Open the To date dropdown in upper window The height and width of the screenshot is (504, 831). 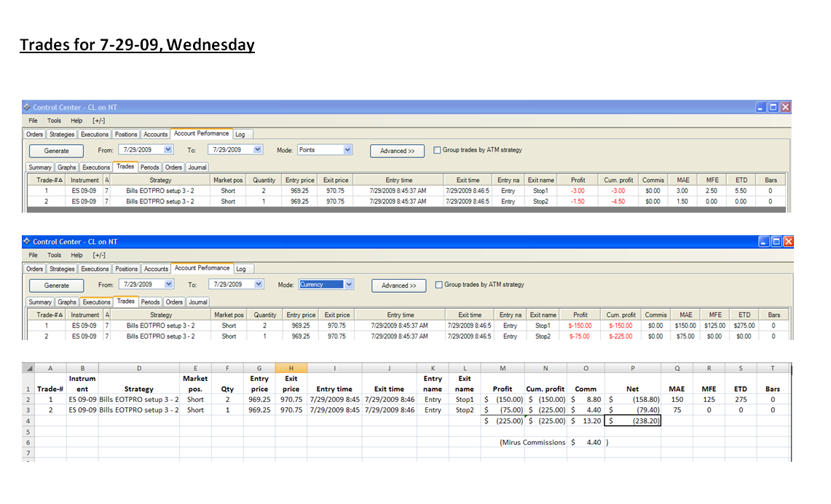258,149
